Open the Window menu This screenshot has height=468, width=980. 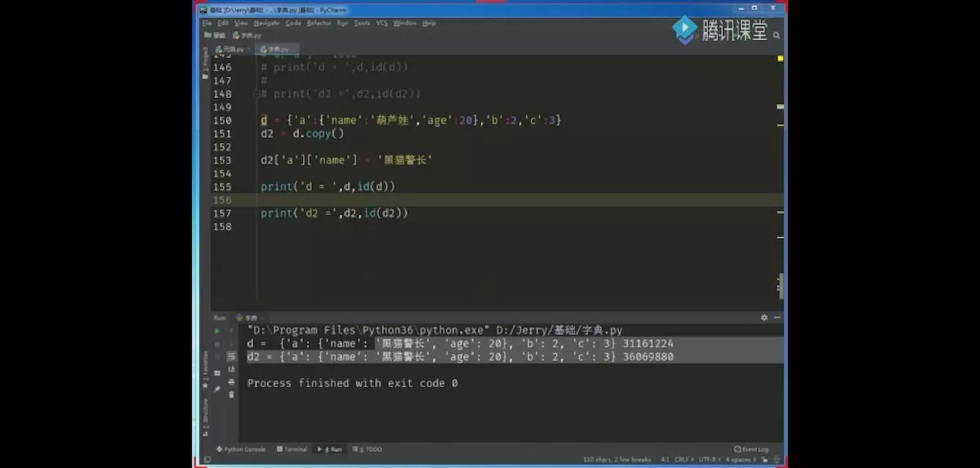coord(405,23)
